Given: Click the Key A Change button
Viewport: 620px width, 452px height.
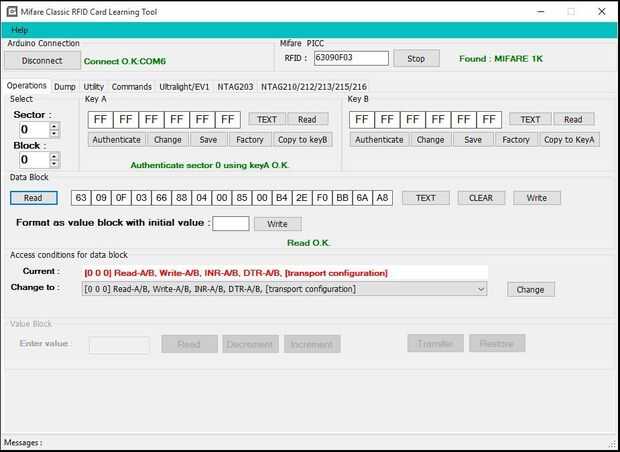Looking at the screenshot, I should (x=168, y=140).
